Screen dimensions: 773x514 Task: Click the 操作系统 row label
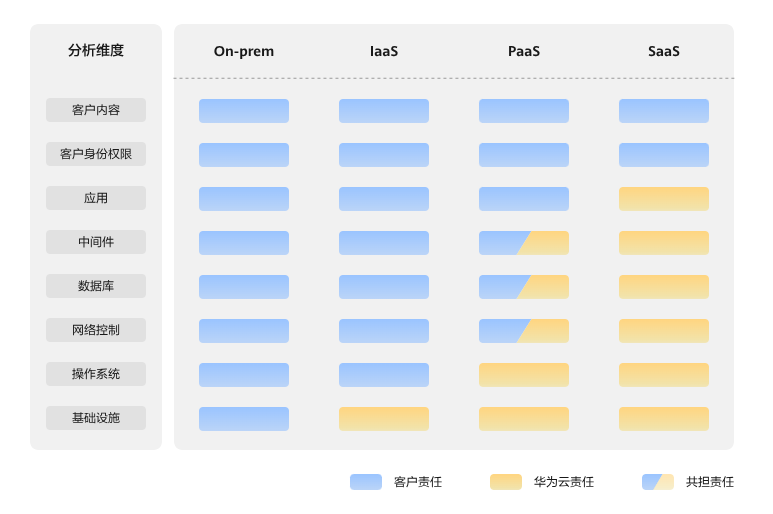[96, 374]
